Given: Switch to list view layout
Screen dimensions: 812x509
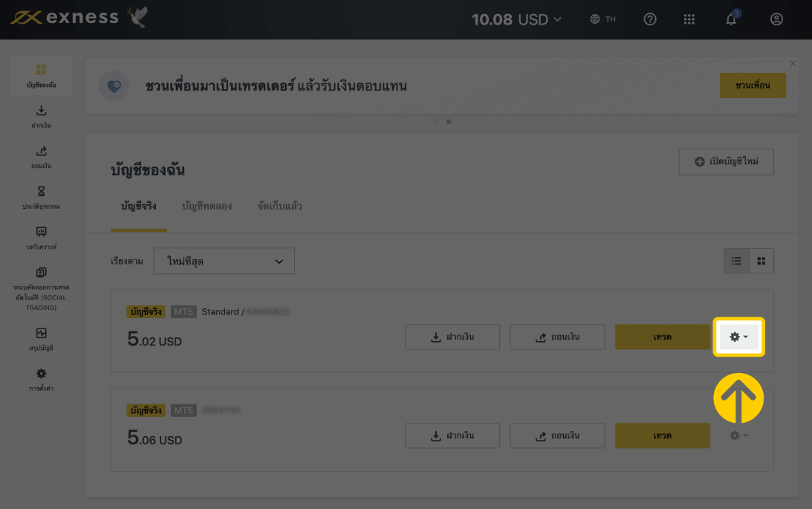Looking at the screenshot, I should (x=736, y=261).
